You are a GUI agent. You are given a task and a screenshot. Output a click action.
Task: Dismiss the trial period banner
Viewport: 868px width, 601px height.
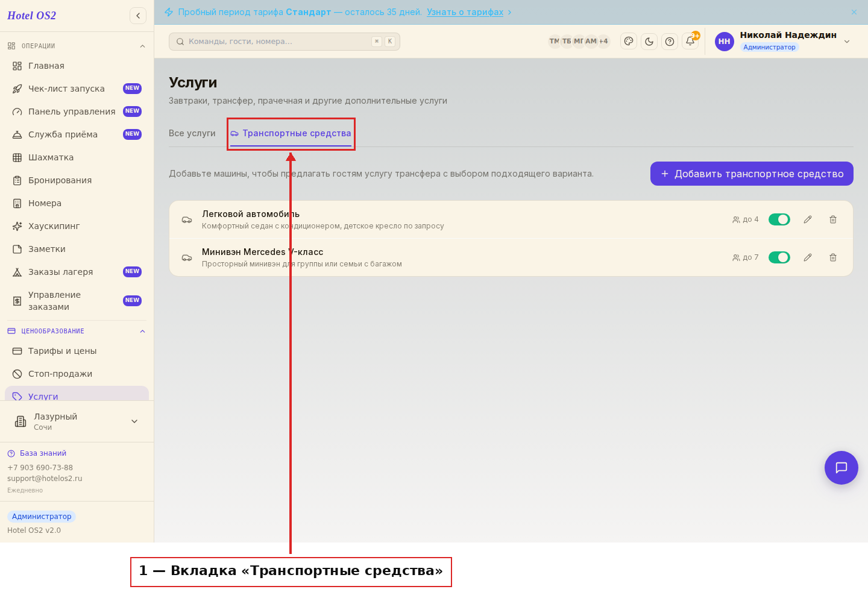pos(854,12)
